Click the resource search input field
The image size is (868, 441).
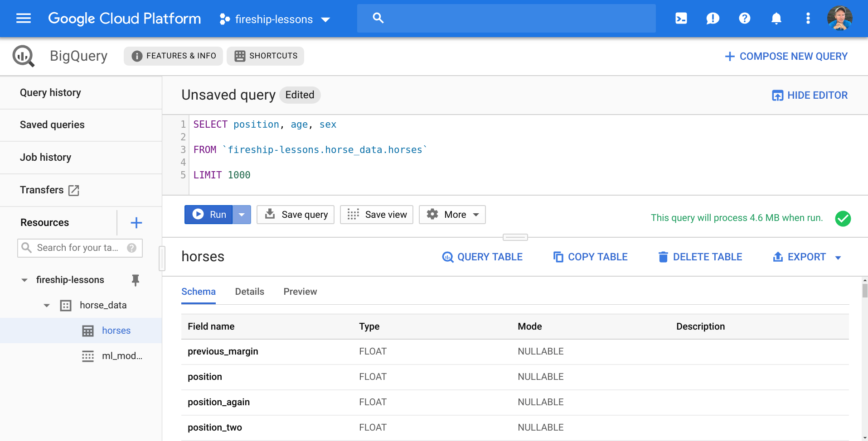pos(77,248)
